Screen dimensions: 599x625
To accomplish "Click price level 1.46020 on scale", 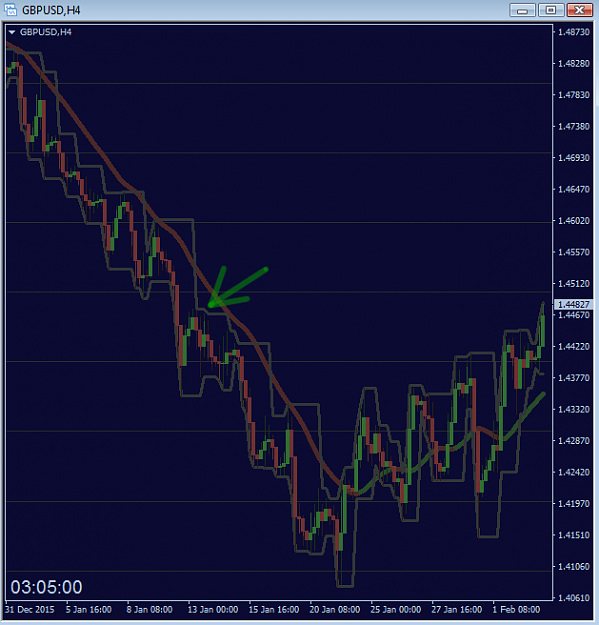I will pyautogui.click(x=573, y=221).
